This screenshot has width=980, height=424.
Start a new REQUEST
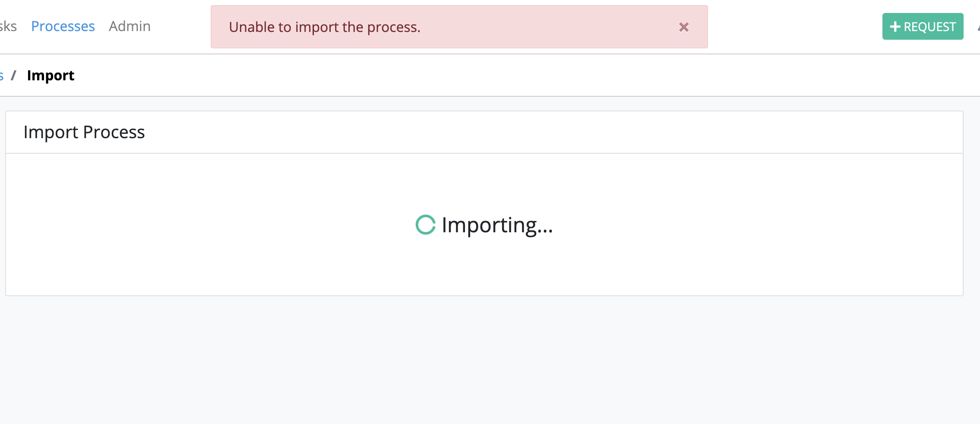pyautogui.click(x=923, y=26)
